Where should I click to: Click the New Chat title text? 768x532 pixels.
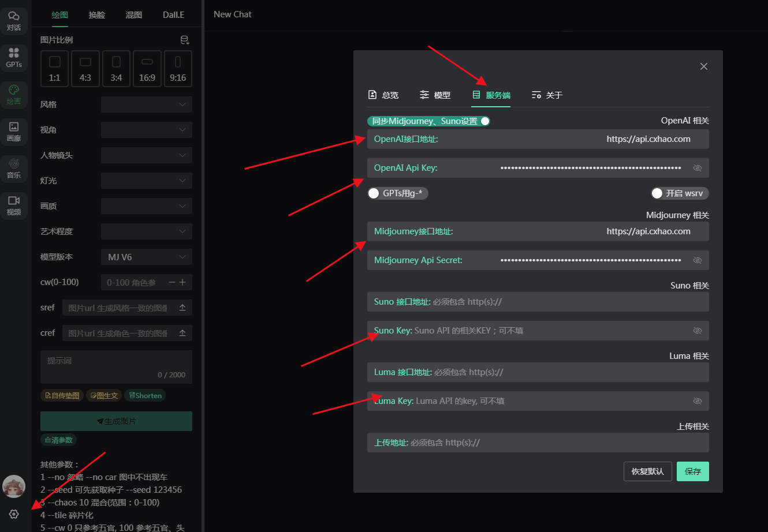233,14
